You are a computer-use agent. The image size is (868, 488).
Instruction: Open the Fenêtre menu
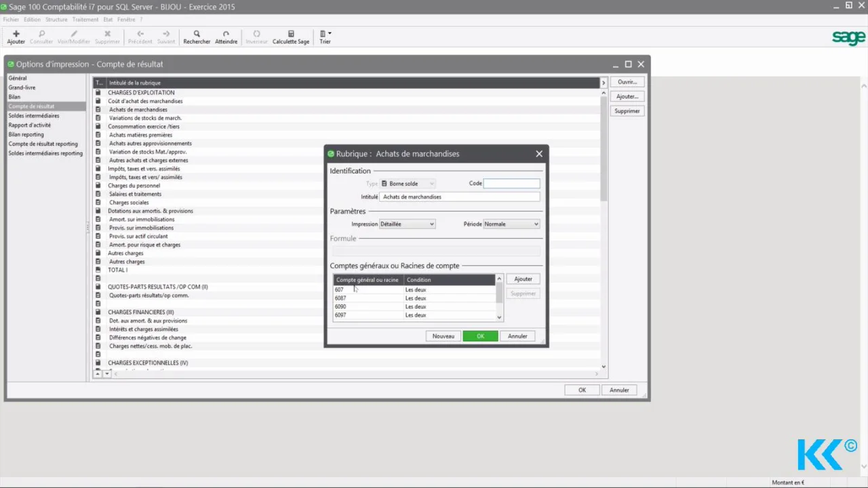tap(126, 20)
